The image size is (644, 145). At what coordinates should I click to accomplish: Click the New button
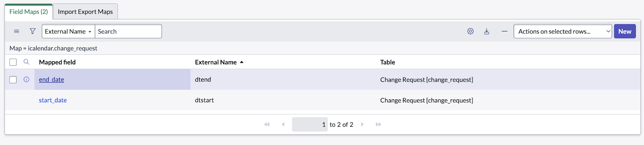click(x=625, y=31)
